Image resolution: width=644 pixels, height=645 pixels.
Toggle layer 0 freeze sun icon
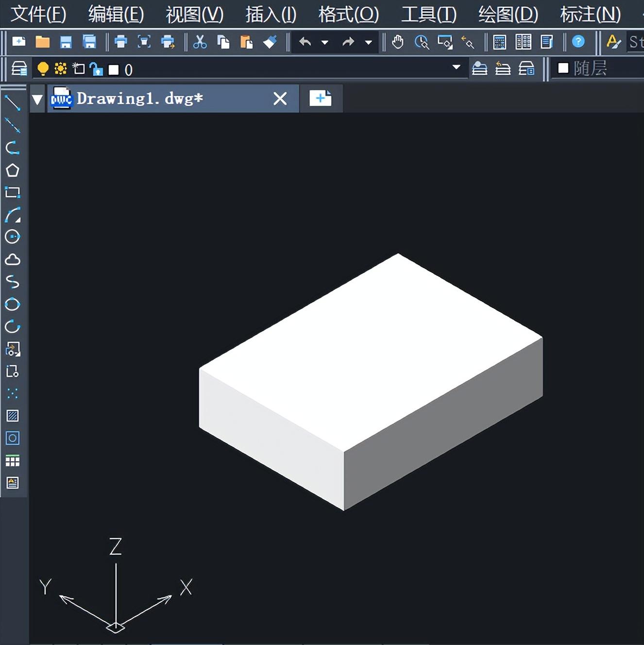(x=60, y=69)
